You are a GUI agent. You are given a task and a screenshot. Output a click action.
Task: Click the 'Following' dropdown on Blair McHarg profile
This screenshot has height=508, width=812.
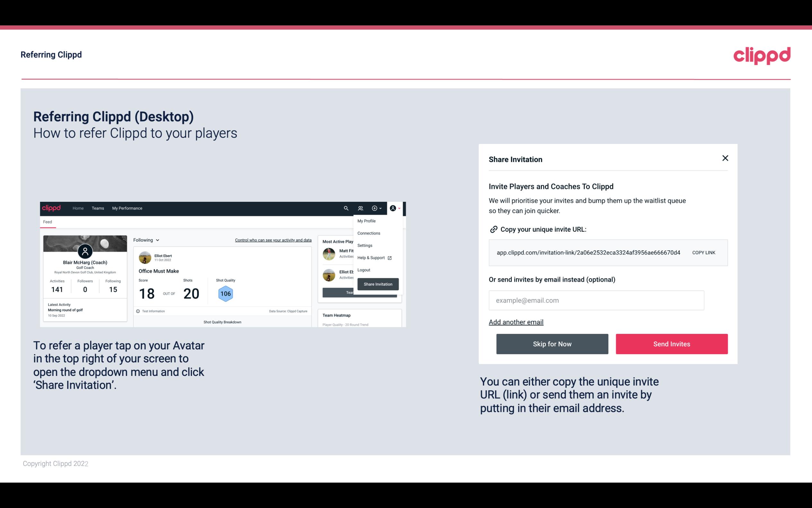145,239
